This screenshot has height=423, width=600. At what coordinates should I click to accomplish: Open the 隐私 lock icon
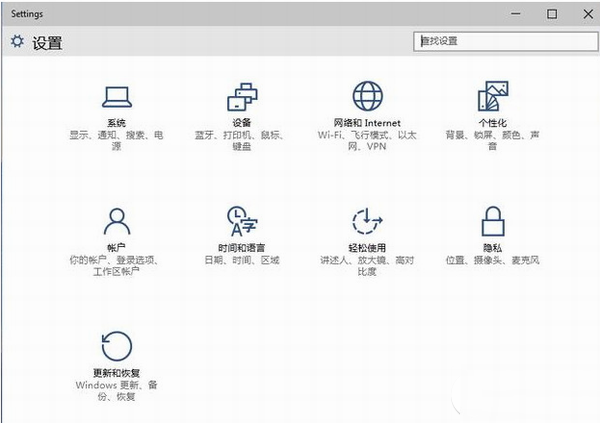pos(493,221)
